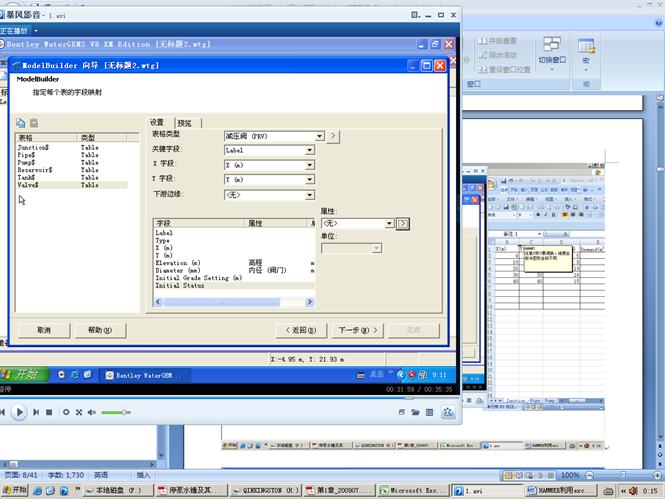The image size is (665, 499).
Task: Click the arrow button beside attribute dropdown
Action: (x=403, y=224)
